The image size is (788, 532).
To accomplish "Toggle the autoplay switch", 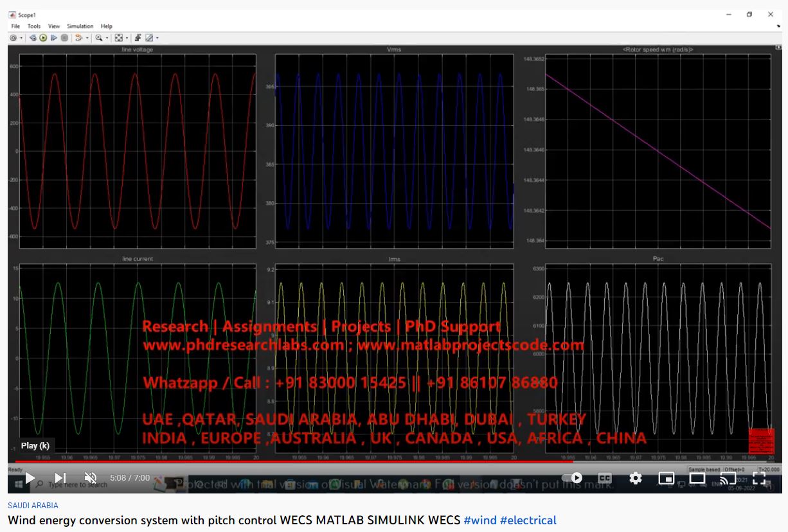I will click(573, 478).
